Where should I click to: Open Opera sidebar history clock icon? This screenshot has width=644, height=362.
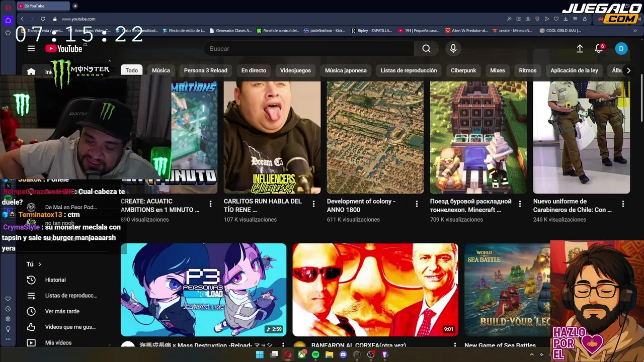8,309
